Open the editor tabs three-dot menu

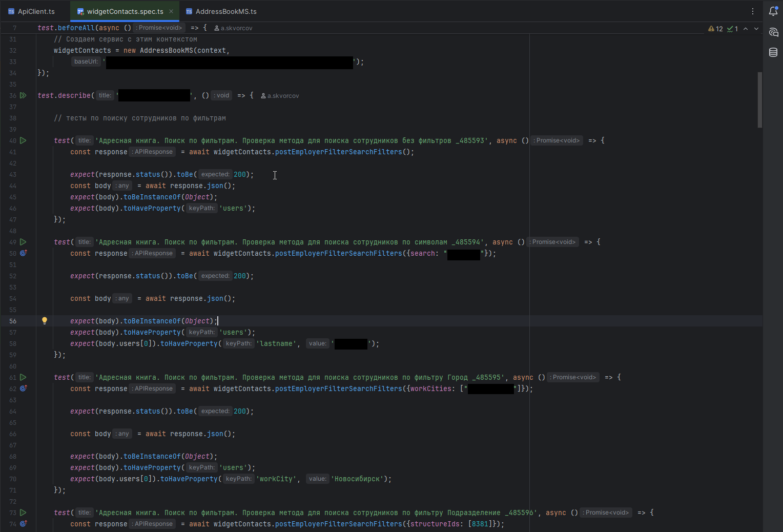tap(753, 11)
